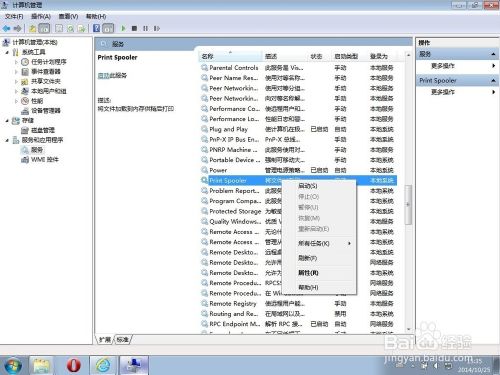Screen dimensions: 500x375
Task: Open the Windows Start button
Action: (x=12, y=365)
